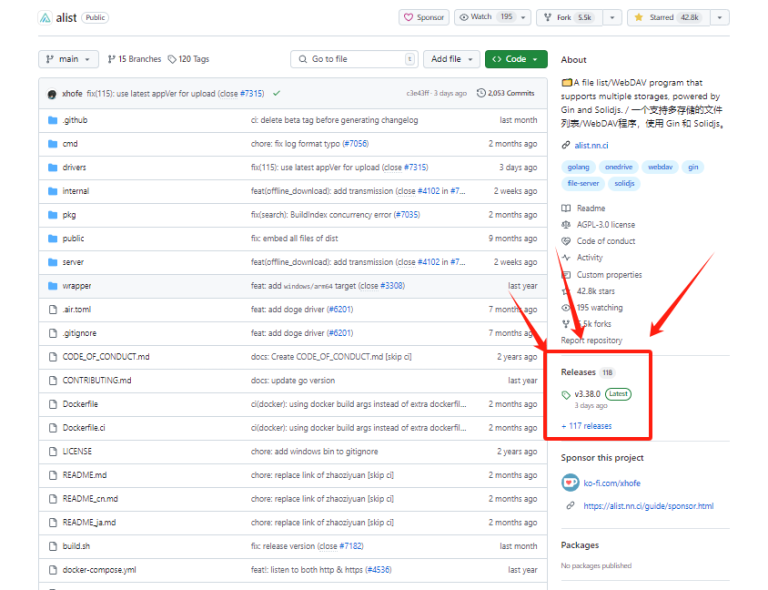Open the Dockerfile file
768x590 pixels.
tap(80, 404)
